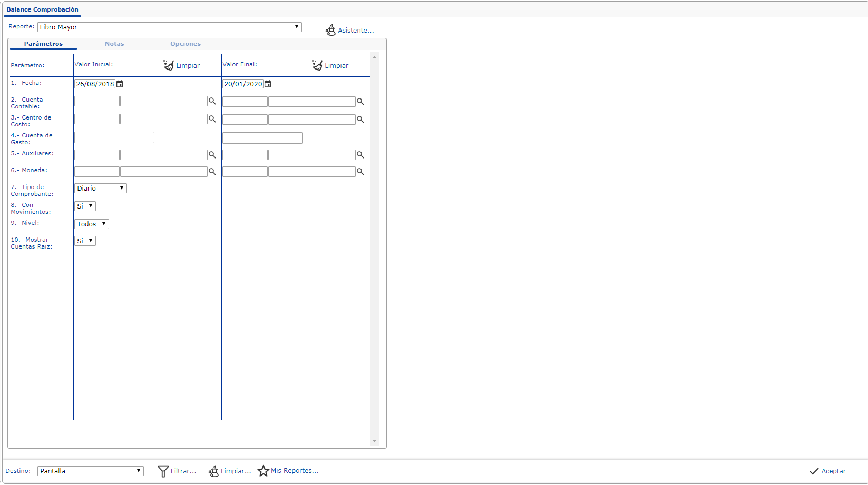Search final Moneda with magnifier
The height and width of the screenshot is (485, 868).
coord(360,172)
